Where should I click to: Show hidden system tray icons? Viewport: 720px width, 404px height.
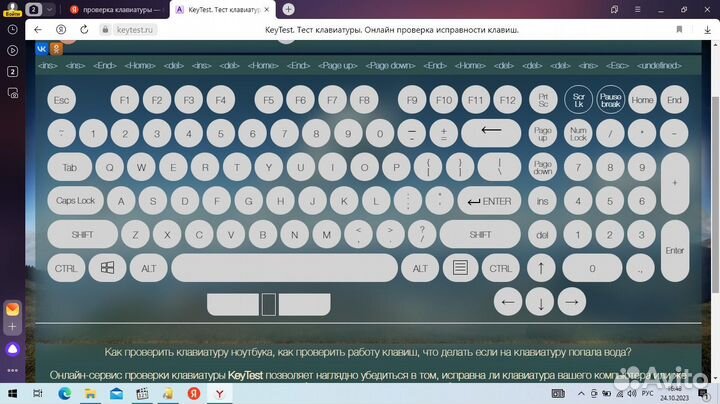click(x=581, y=393)
